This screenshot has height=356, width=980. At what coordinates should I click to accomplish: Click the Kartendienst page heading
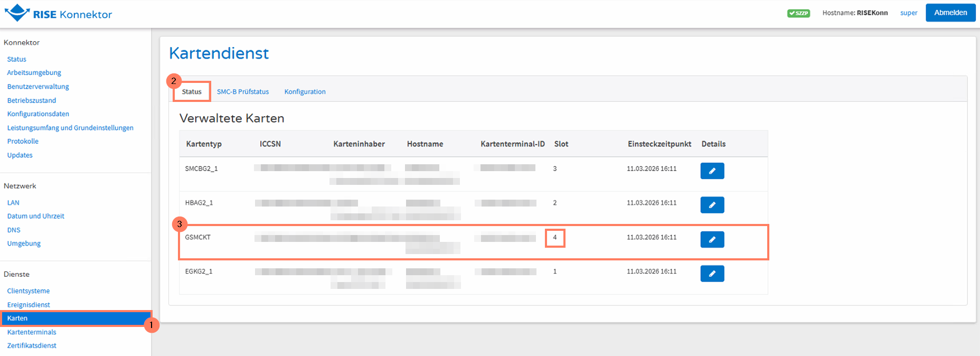tap(219, 53)
